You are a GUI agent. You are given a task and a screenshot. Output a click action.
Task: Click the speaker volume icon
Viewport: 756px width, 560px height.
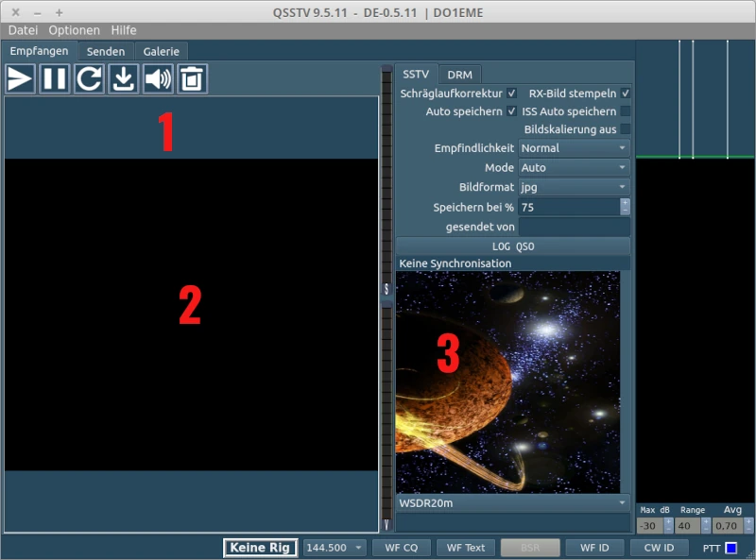pyautogui.click(x=158, y=79)
